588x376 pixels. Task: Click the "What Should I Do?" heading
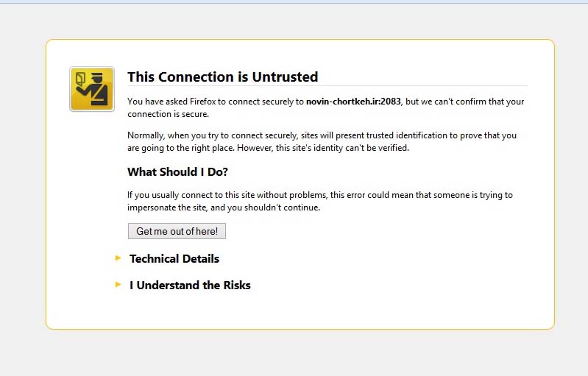click(x=177, y=172)
